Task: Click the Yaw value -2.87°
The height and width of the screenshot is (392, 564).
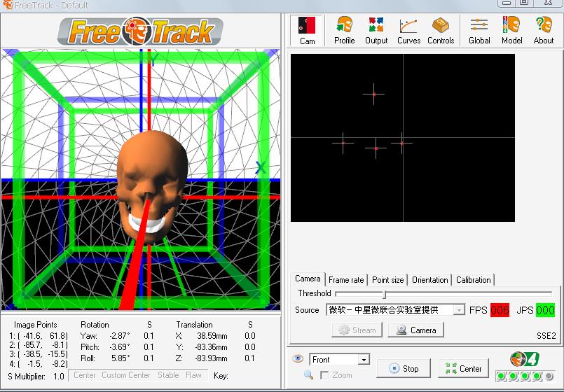Action: click(119, 336)
